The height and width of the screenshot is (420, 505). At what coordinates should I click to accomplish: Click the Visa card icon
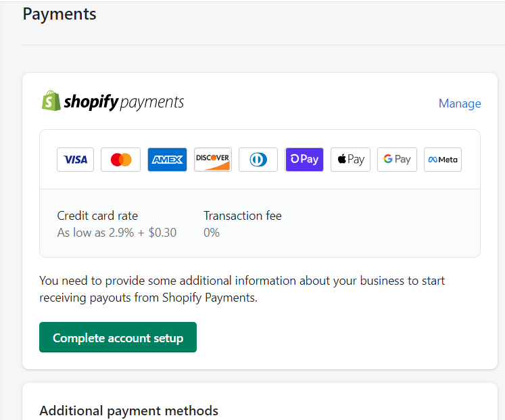[x=75, y=160]
